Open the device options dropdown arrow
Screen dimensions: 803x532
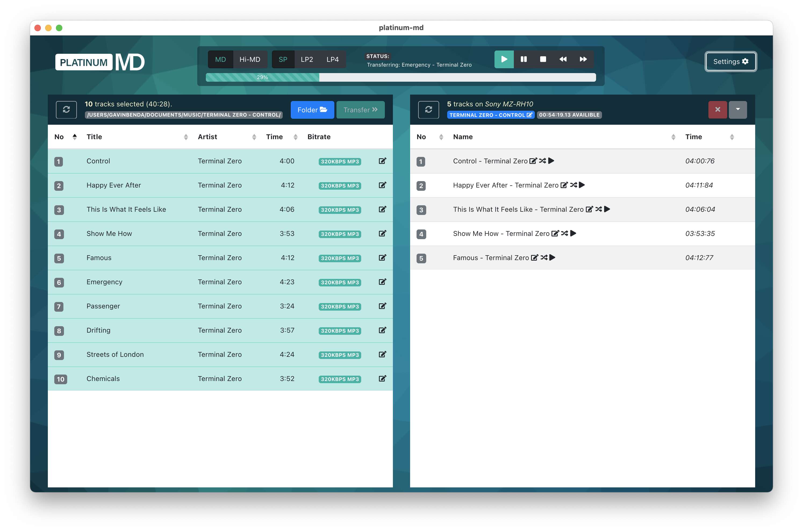737,110
